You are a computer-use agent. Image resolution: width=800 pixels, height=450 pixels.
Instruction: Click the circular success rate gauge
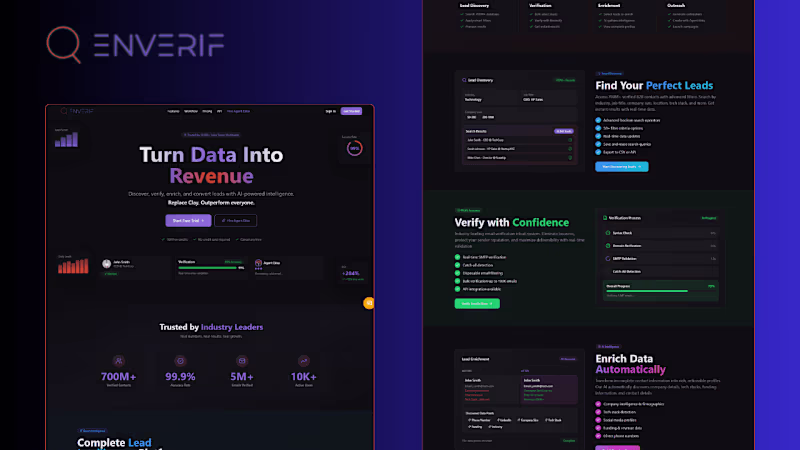click(x=355, y=148)
